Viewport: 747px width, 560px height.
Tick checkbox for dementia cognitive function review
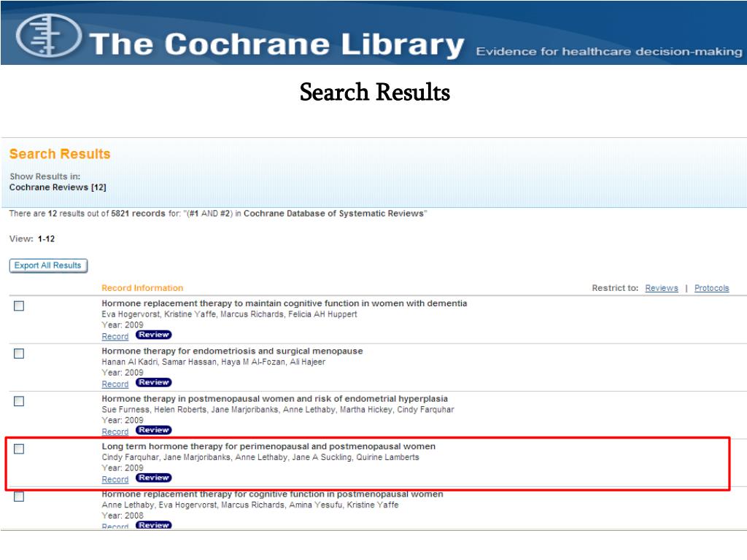click(x=19, y=306)
